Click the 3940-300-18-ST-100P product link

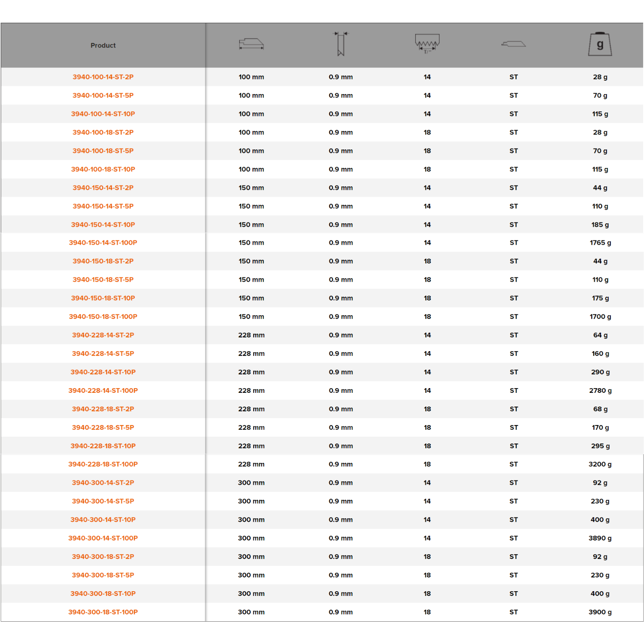pos(103,612)
